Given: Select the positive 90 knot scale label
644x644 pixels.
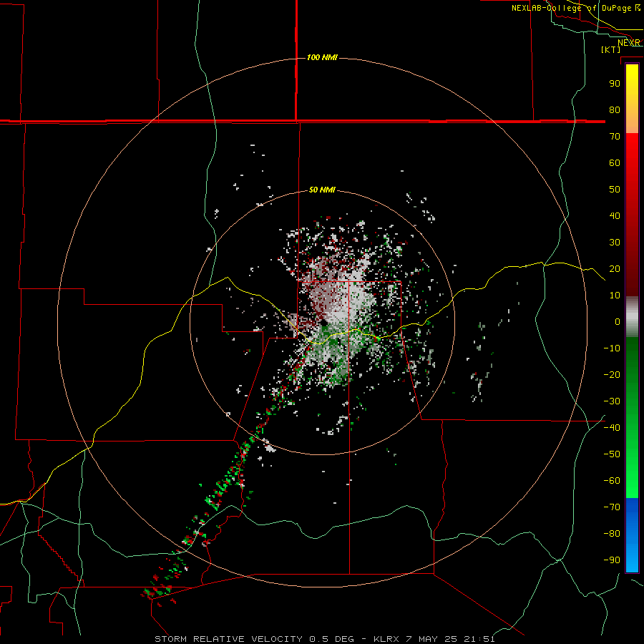Looking at the screenshot, I should pyautogui.click(x=615, y=84).
